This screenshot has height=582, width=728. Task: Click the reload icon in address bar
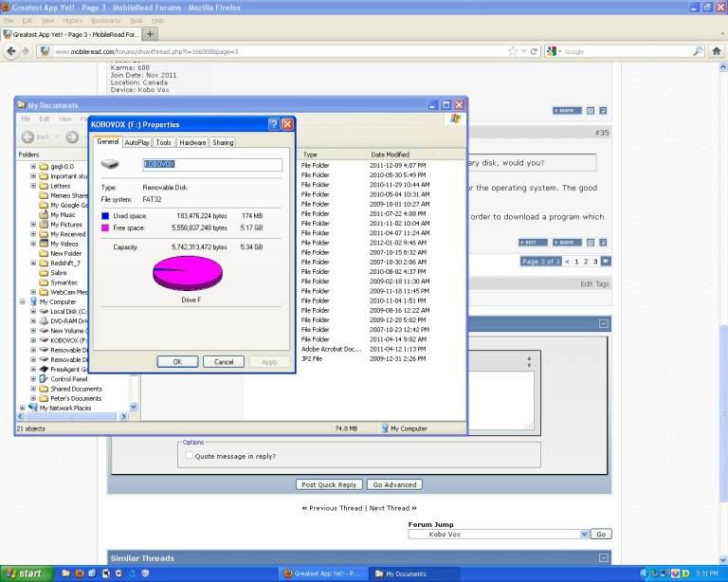534,51
